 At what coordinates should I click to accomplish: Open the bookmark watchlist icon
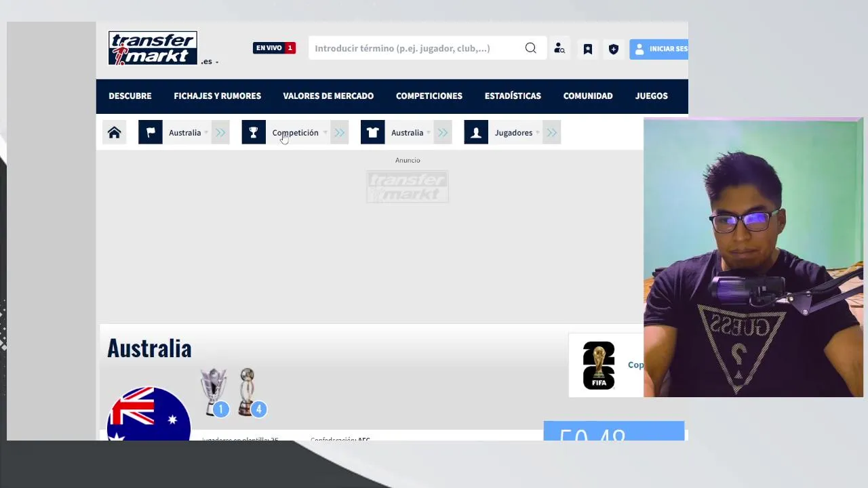pos(588,49)
